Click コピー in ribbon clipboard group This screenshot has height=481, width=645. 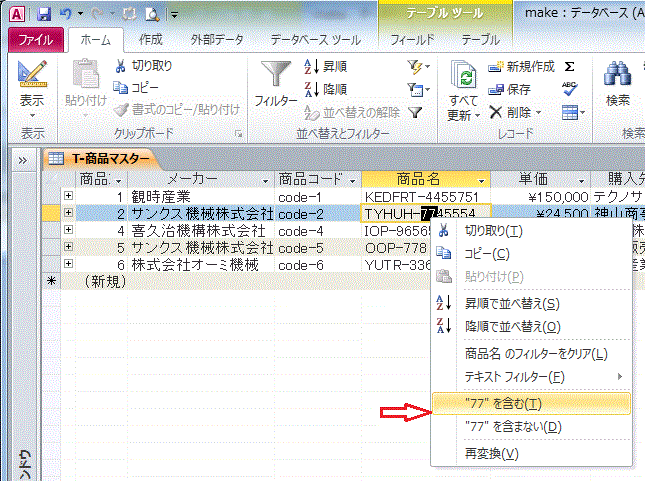[136, 88]
